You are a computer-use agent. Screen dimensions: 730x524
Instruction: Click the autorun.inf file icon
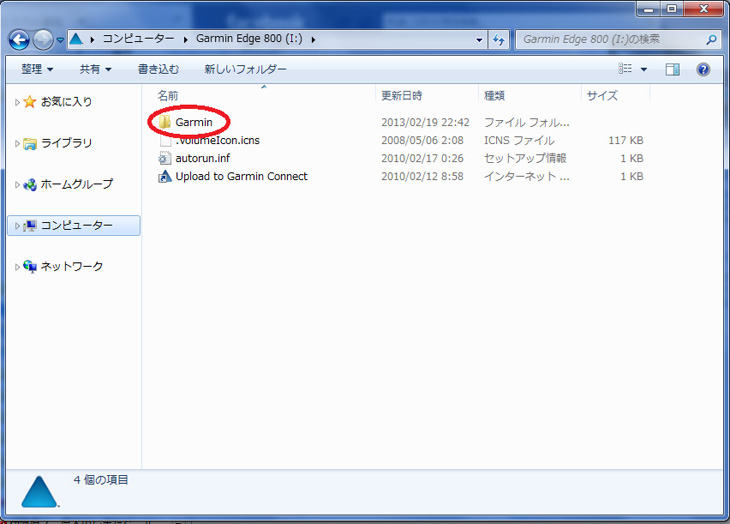coord(165,158)
